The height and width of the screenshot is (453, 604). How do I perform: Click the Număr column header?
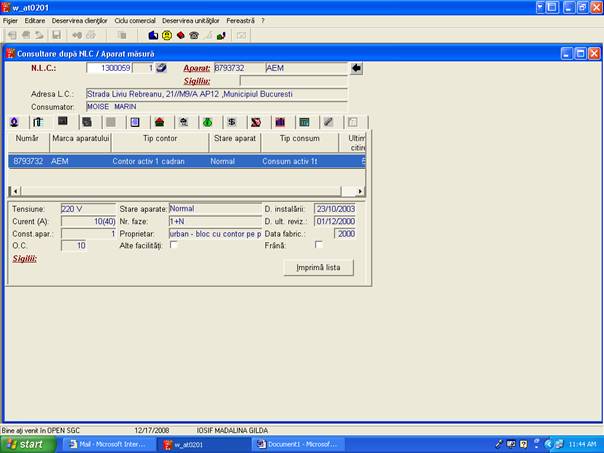pyautogui.click(x=27, y=142)
